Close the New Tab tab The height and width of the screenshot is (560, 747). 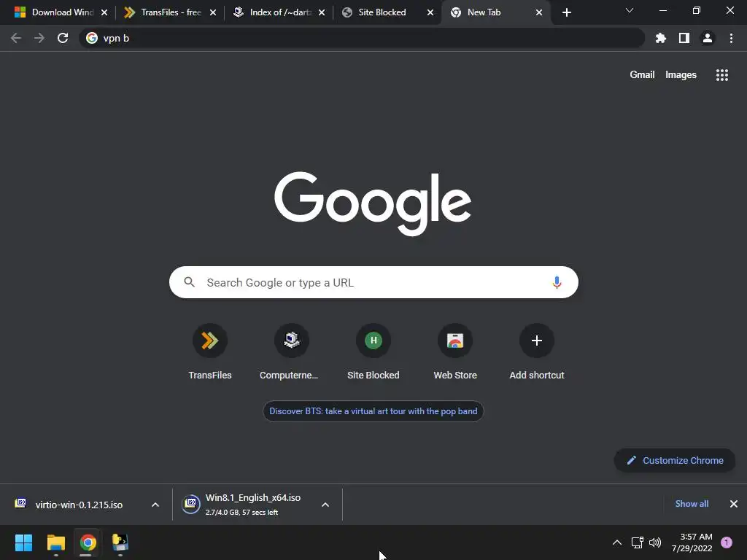[x=539, y=12]
